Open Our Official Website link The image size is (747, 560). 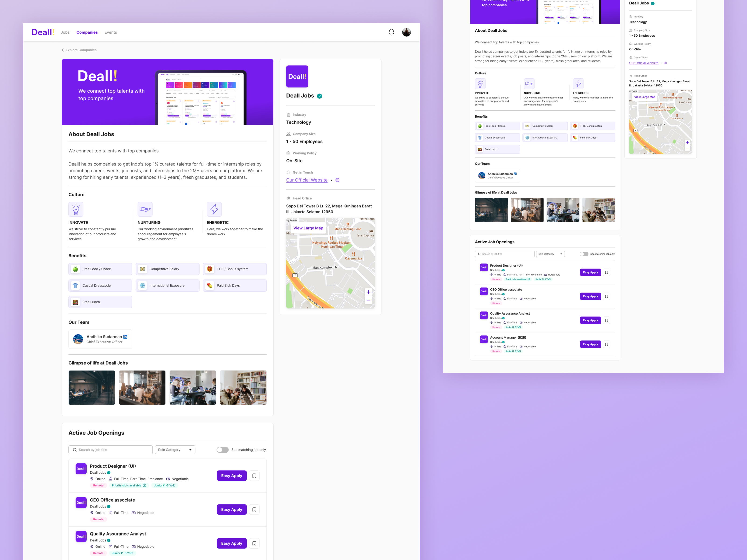tap(307, 180)
